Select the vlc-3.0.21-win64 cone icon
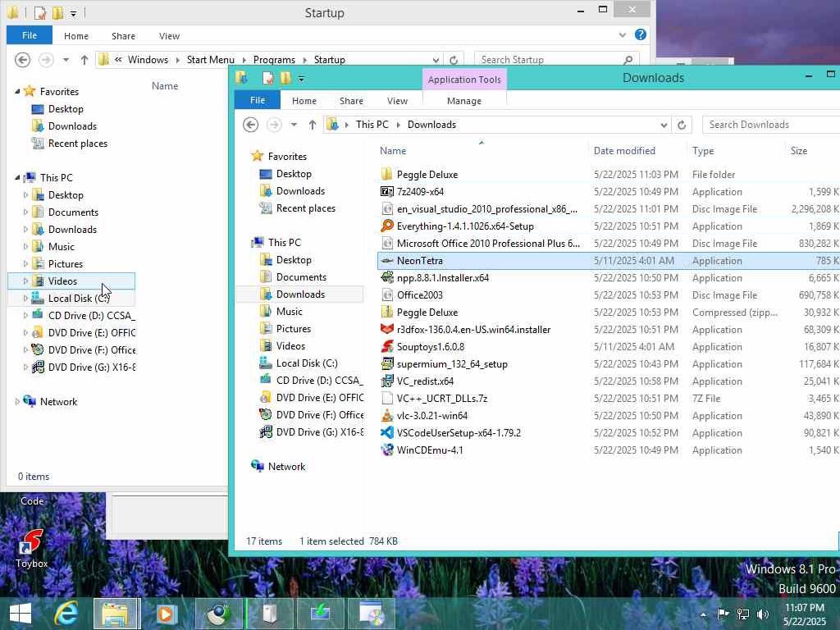The height and width of the screenshot is (630, 840). [387, 415]
